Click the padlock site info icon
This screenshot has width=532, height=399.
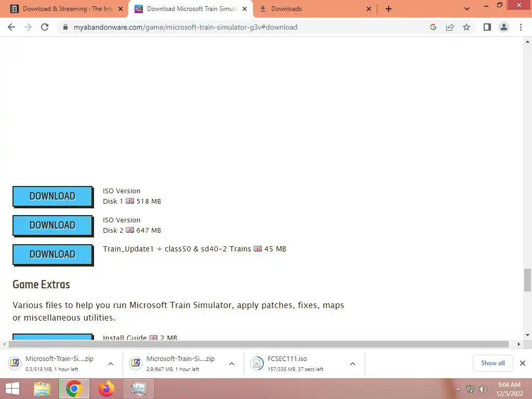pos(65,27)
